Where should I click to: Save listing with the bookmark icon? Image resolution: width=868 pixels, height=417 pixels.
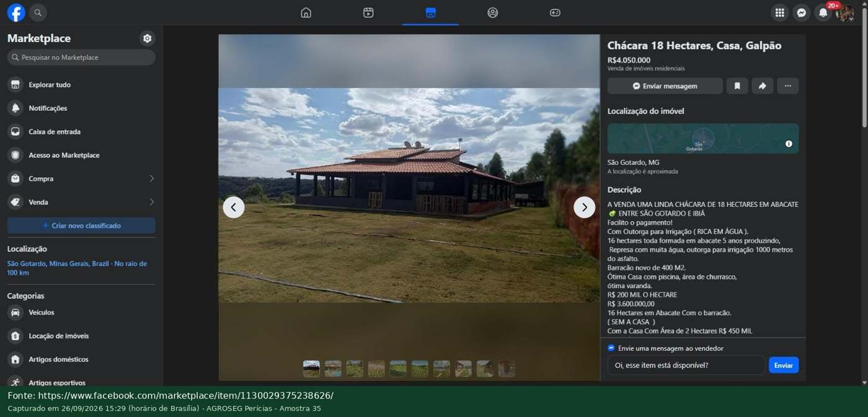pos(737,86)
